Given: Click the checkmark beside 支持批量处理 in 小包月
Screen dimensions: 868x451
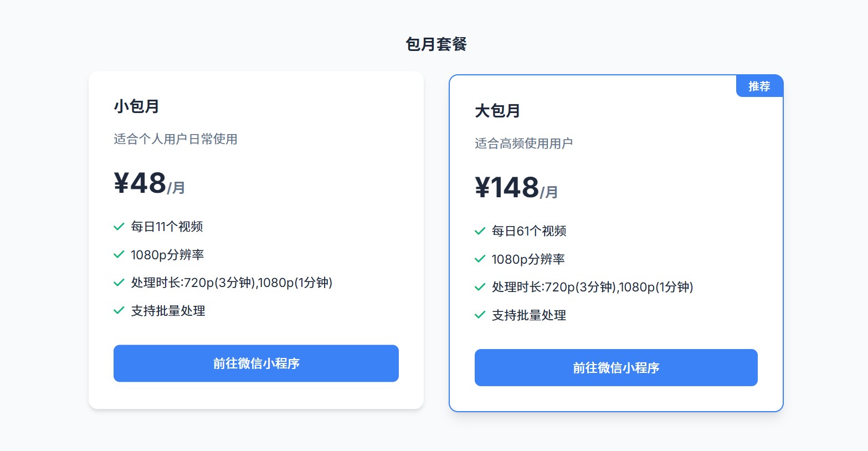Looking at the screenshot, I should pos(118,311).
